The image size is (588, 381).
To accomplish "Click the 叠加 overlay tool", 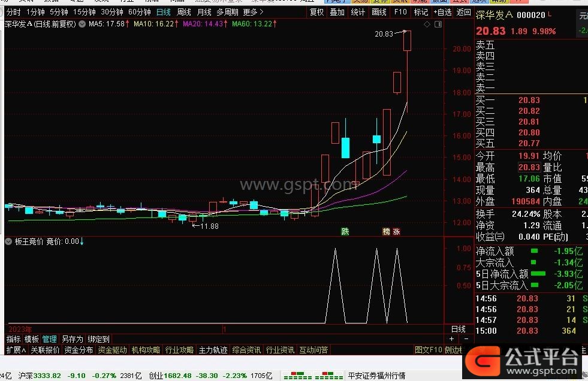I will (x=337, y=13).
